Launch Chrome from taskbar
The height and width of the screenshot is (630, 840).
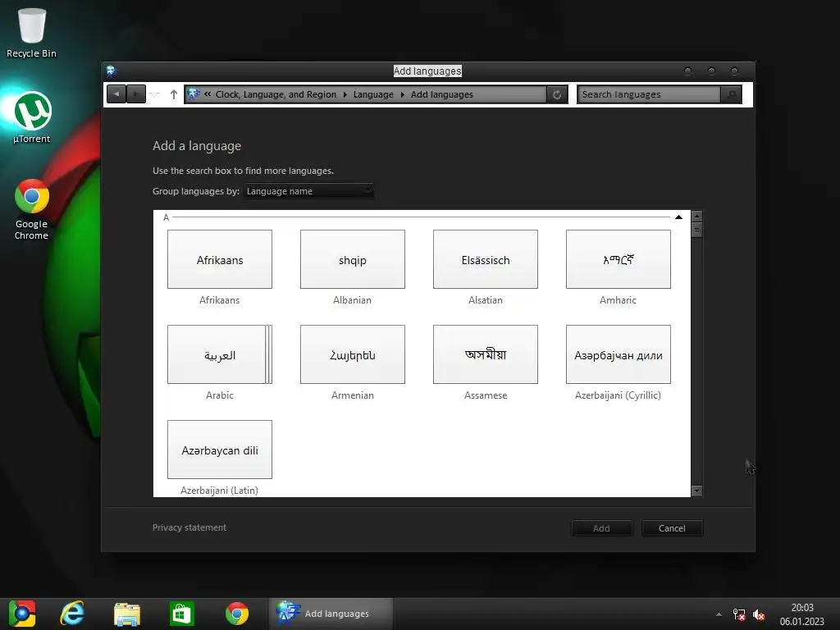point(237,614)
